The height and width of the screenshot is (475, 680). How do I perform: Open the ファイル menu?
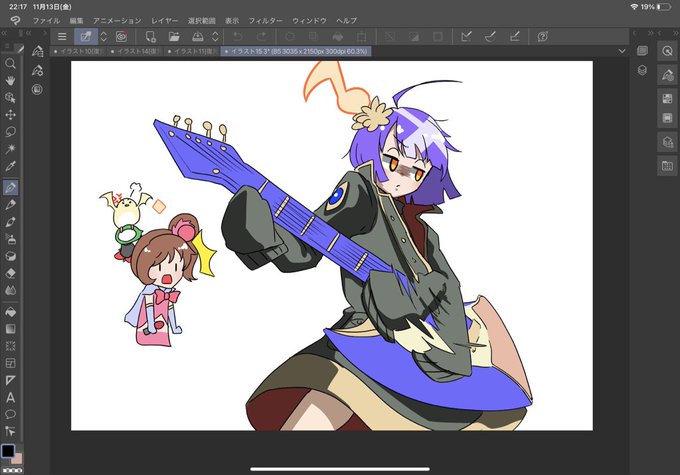coord(46,20)
